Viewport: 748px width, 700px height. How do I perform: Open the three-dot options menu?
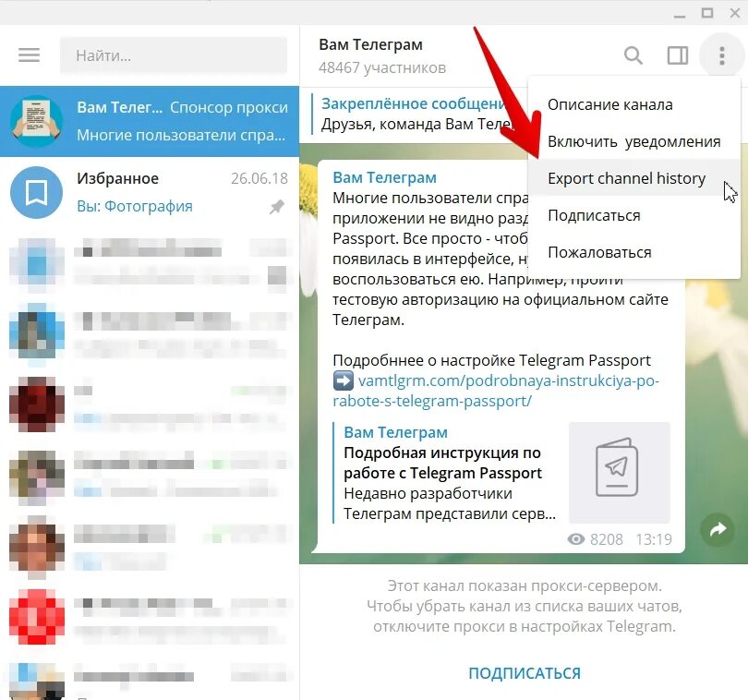tap(722, 55)
